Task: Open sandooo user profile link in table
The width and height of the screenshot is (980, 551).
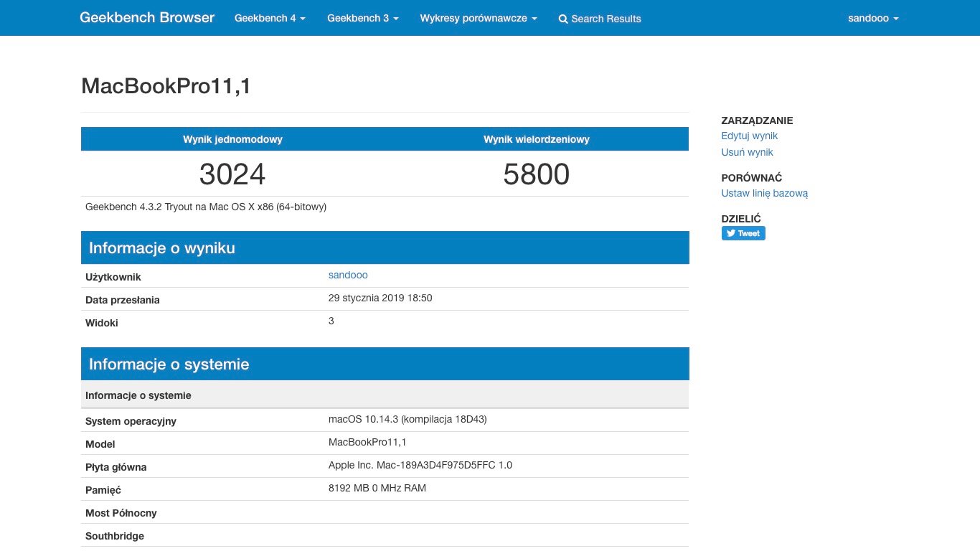Action: 348,275
